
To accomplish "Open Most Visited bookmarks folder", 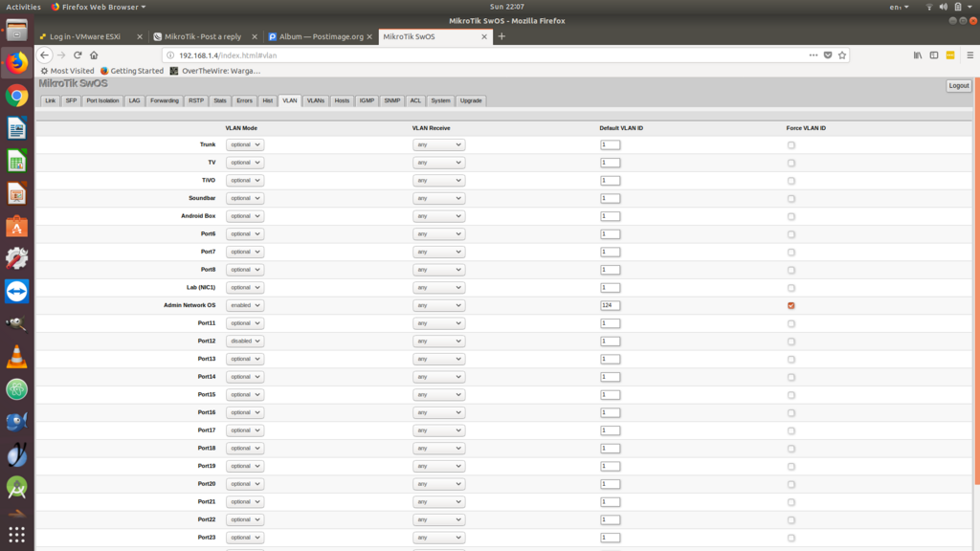I will (68, 71).
